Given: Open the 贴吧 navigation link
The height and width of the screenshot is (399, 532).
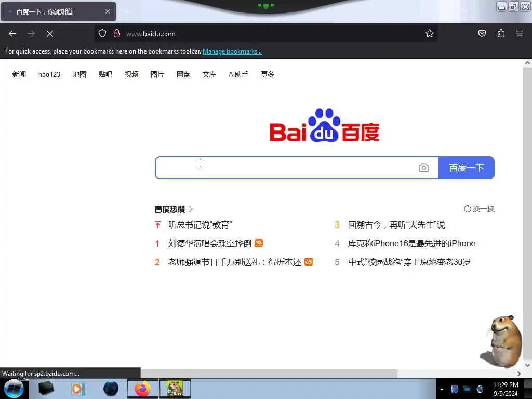Looking at the screenshot, I should (105, 74).
